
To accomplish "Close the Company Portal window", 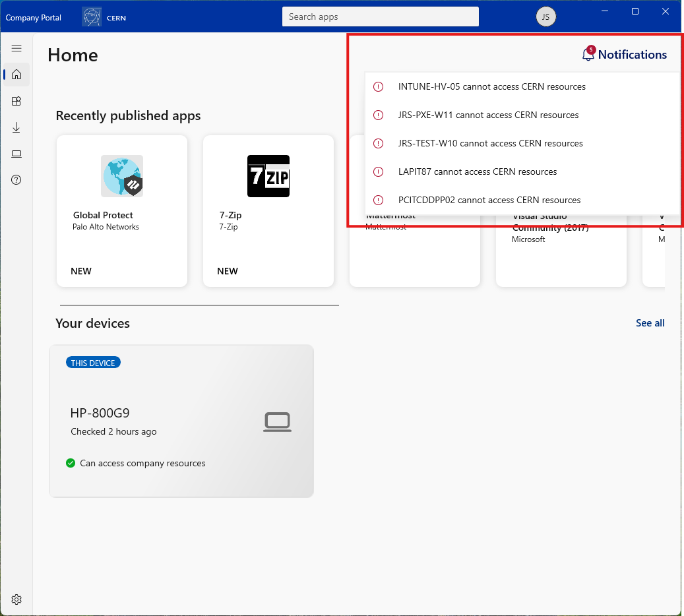I will point(666,11).
